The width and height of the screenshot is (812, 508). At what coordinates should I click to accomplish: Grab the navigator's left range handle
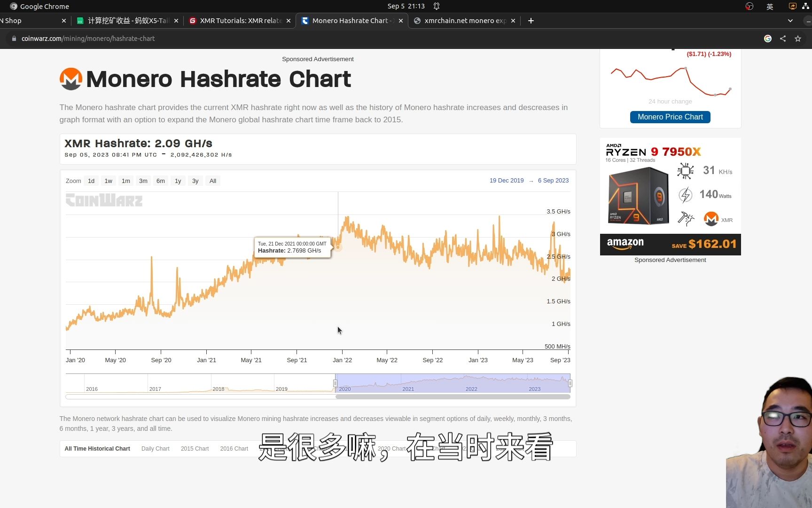coord(335,383)
